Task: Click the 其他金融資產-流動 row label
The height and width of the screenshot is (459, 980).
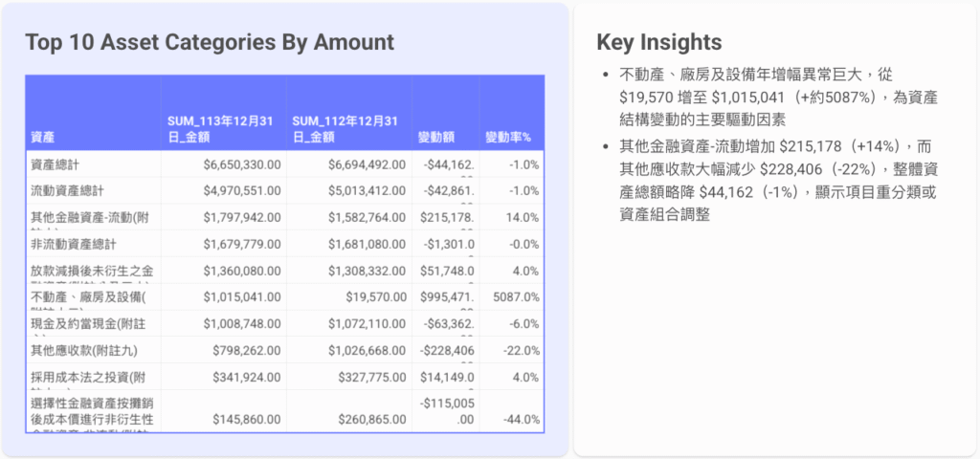Action: (89, 218)
